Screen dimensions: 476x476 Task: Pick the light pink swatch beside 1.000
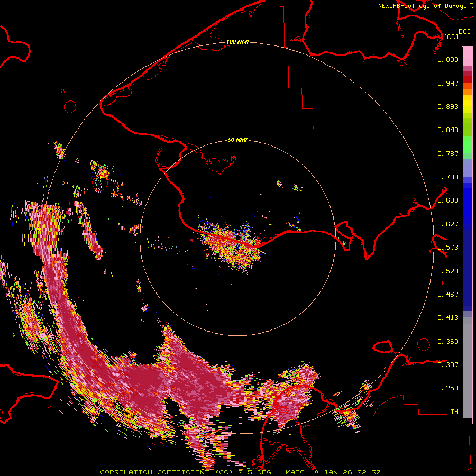point(467,57)
